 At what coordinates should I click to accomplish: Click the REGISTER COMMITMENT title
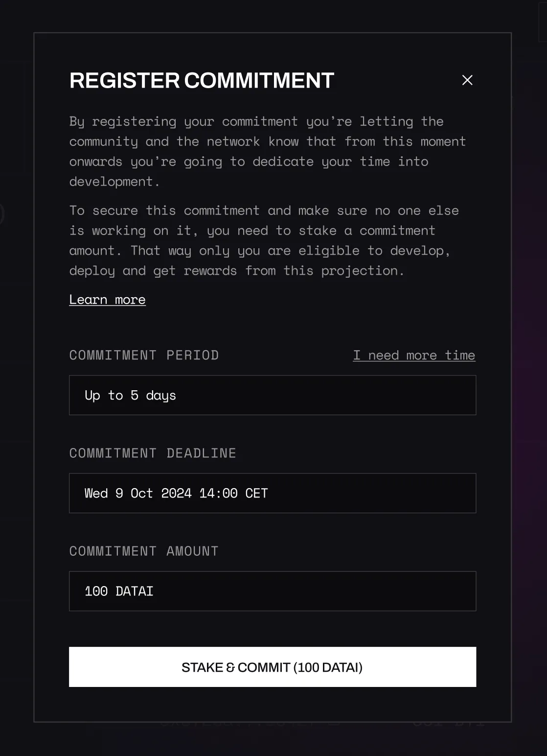(201, 80)
